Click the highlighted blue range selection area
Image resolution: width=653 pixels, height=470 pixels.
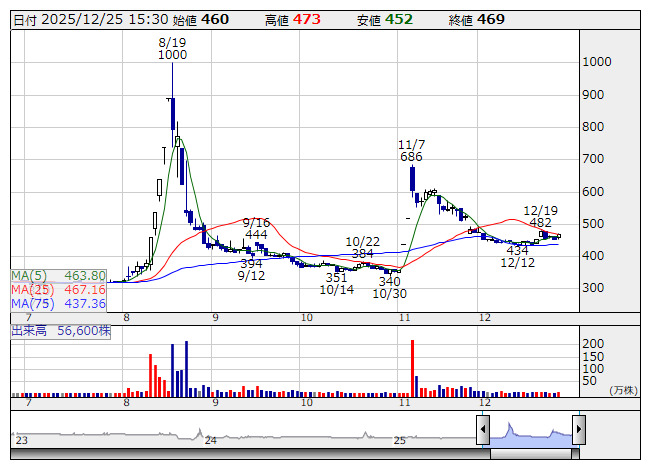pos(530,432)
